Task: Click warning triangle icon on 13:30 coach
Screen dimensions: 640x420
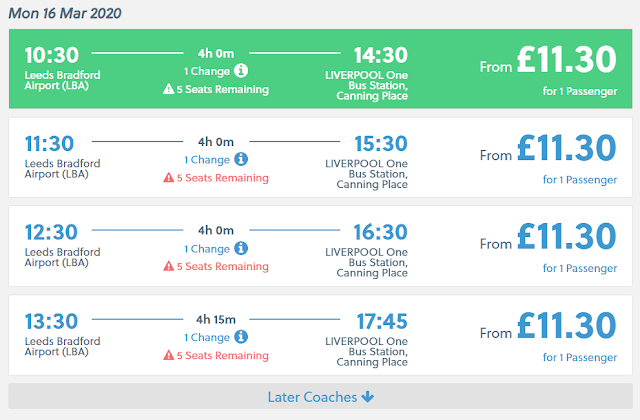Action: point(168,357)
